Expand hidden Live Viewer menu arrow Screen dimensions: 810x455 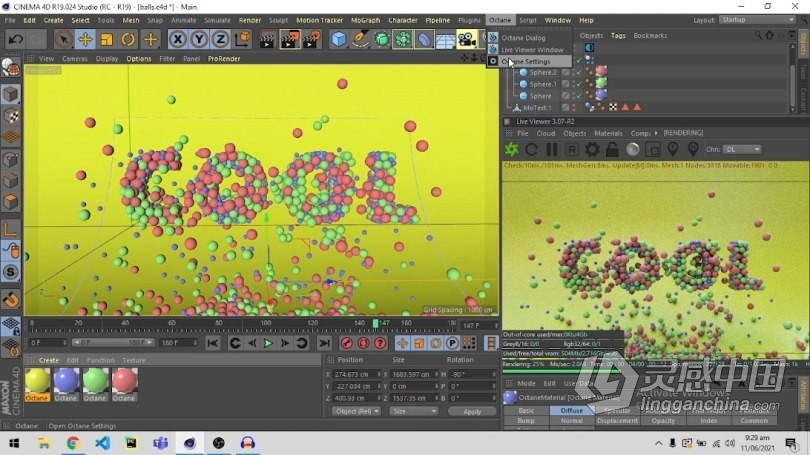656,133
